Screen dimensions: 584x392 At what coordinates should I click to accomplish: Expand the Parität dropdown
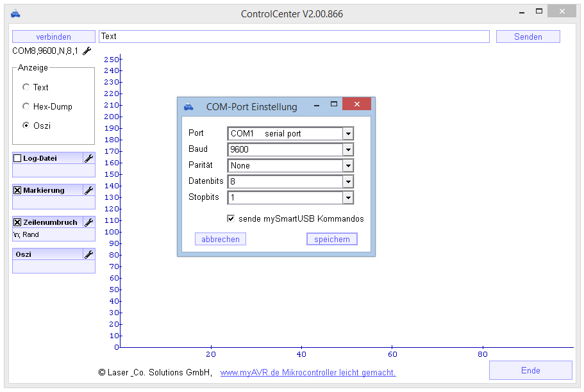[347, 166]
